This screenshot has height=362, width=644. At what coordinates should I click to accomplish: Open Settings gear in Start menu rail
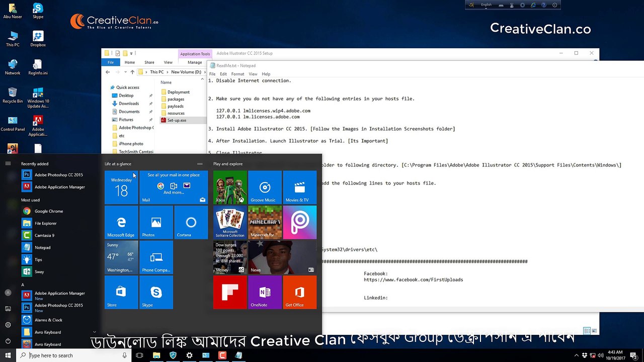(x=8, y=325)
